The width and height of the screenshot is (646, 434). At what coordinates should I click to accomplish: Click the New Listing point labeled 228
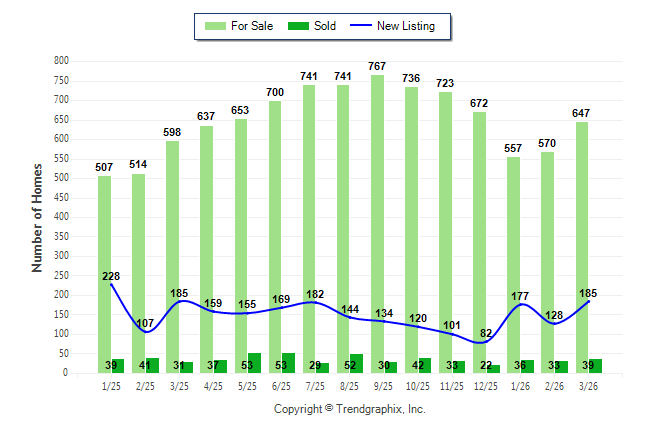click(111, 284)
